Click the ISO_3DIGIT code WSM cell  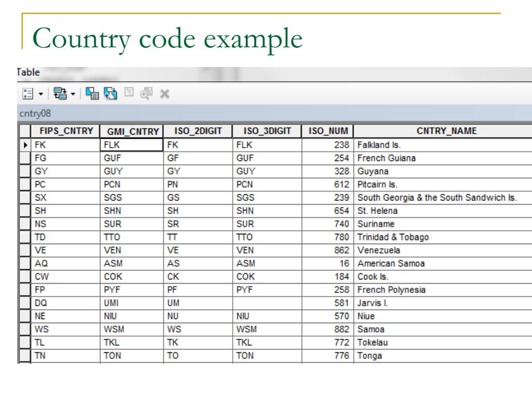point(267,329)
